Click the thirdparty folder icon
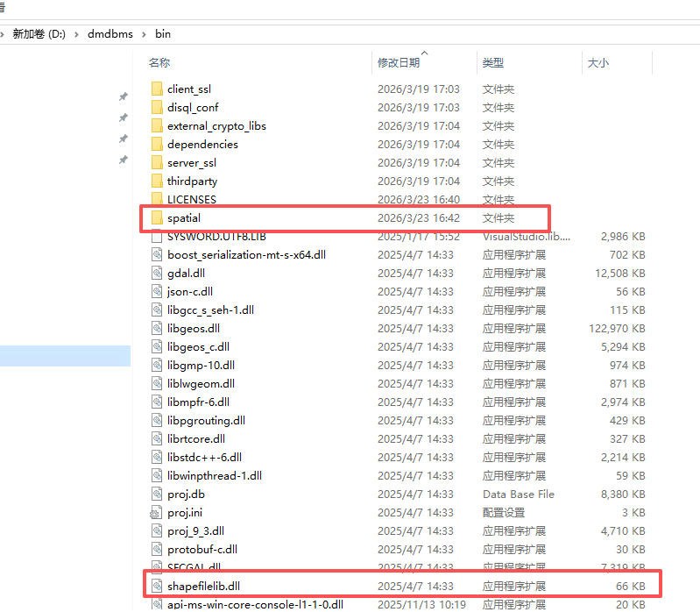The image size is (700, 612). pyautogui.click(x=157, y=181)
